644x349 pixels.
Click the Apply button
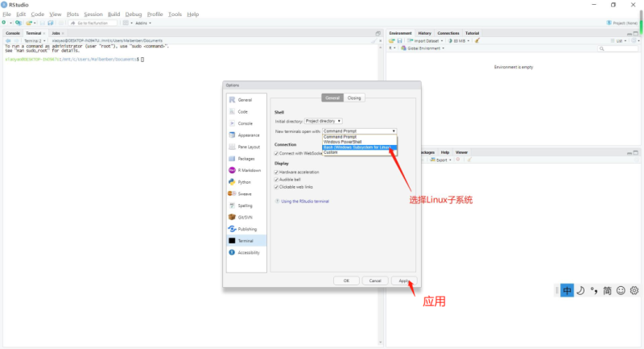tap(402, 280)
